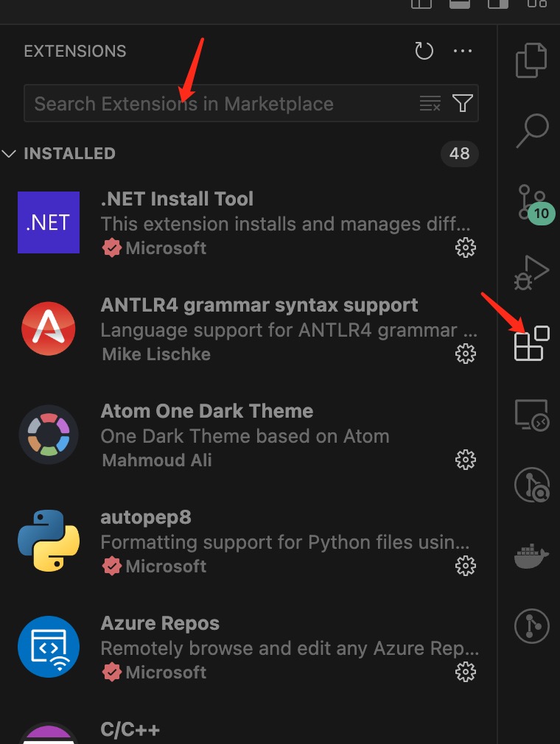Viewport: 560px width, 744px height.
Task: Collapse the INSTALLED section
Action: pos(10,153)
